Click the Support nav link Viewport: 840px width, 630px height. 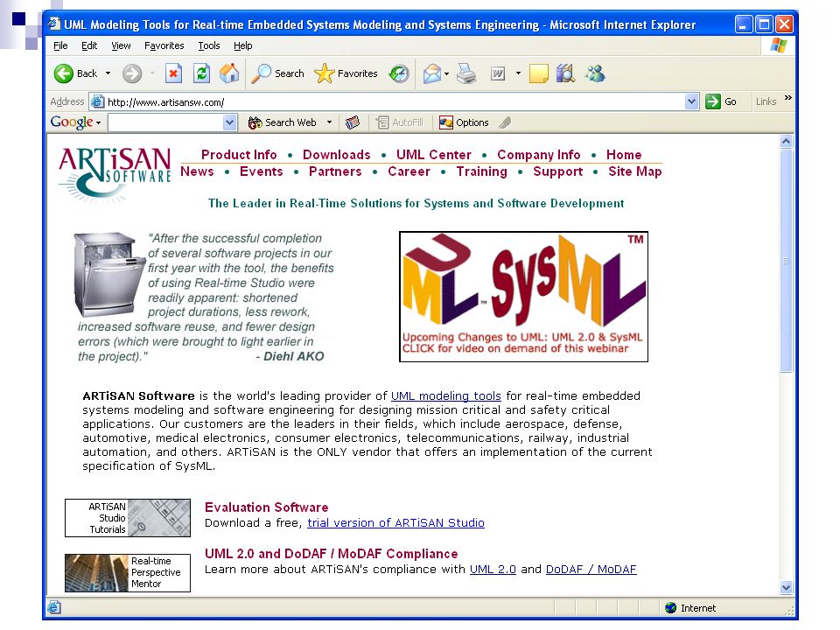(557, 171)
